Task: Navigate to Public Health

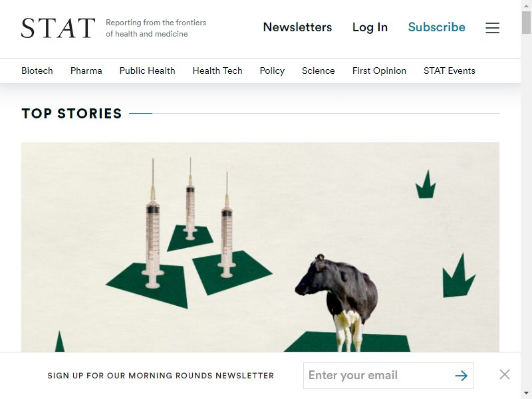Action: [147, 70]
